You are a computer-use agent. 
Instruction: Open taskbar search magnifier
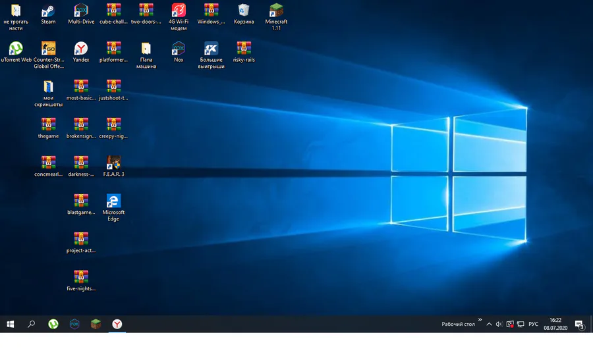pos(32,325)
